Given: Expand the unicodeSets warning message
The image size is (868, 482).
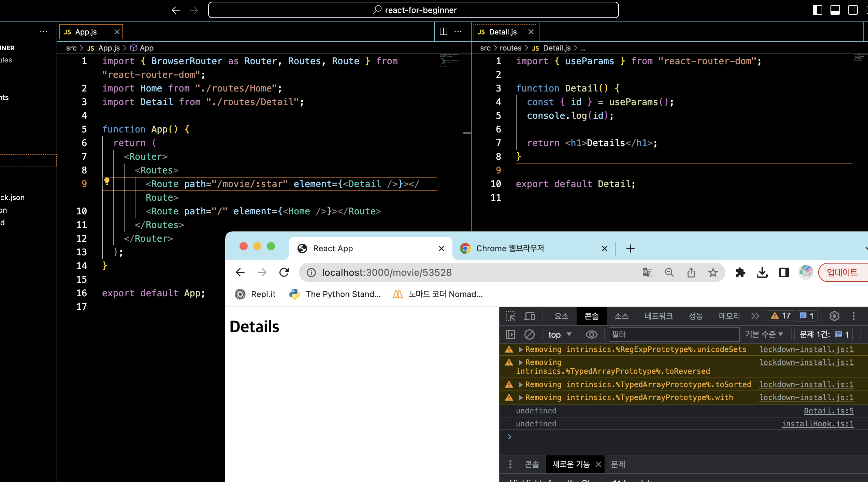Looking at the screenshot, I should 521,350.
